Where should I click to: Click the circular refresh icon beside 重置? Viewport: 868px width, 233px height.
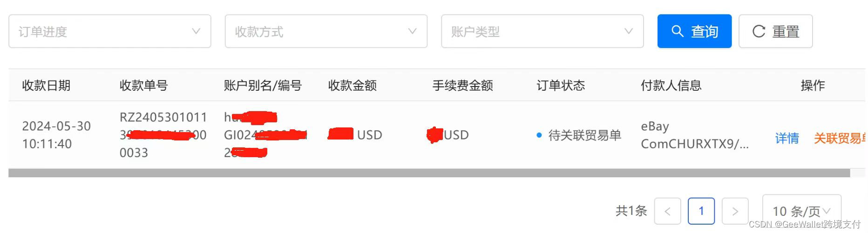click(759, 31)
